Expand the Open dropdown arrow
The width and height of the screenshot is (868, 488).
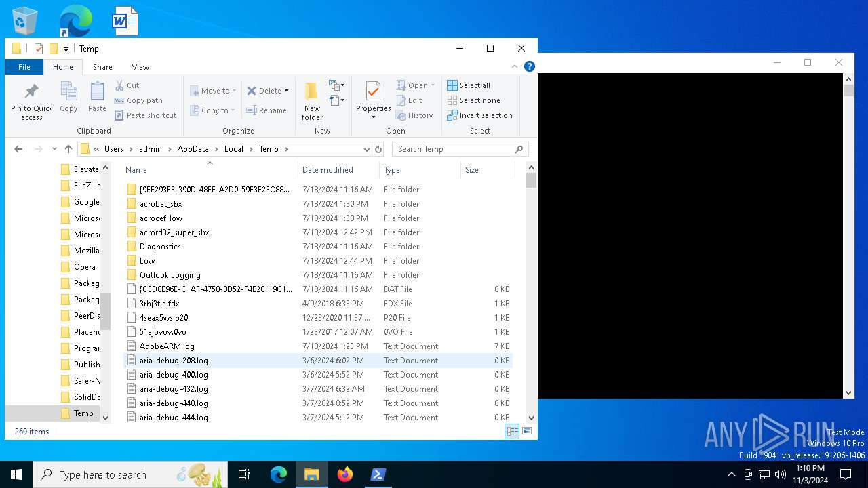pos(433,85)
